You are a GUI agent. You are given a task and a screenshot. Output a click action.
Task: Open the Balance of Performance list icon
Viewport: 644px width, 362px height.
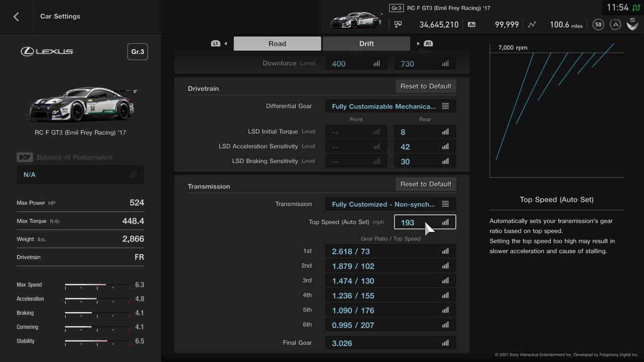coord(133,174)
